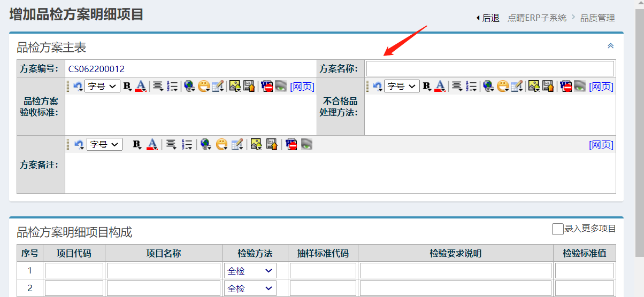Click Word paste-clean icon in 方案备注 editor

[291, 144]
